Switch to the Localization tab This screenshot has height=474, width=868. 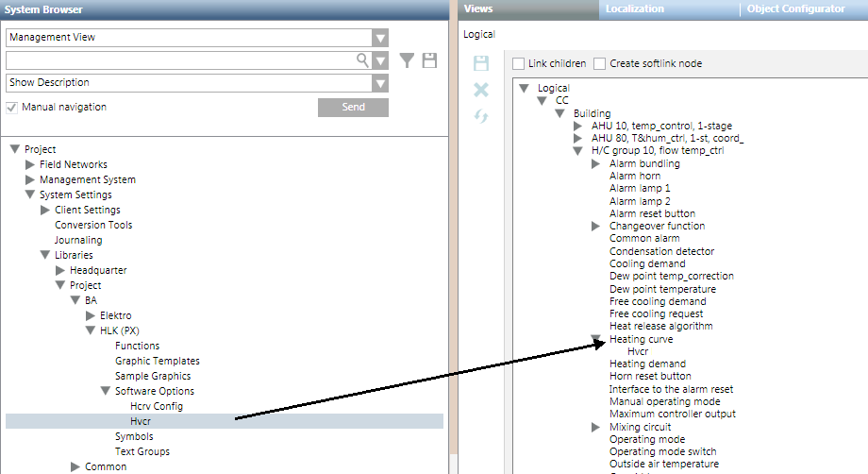[634, 9]
